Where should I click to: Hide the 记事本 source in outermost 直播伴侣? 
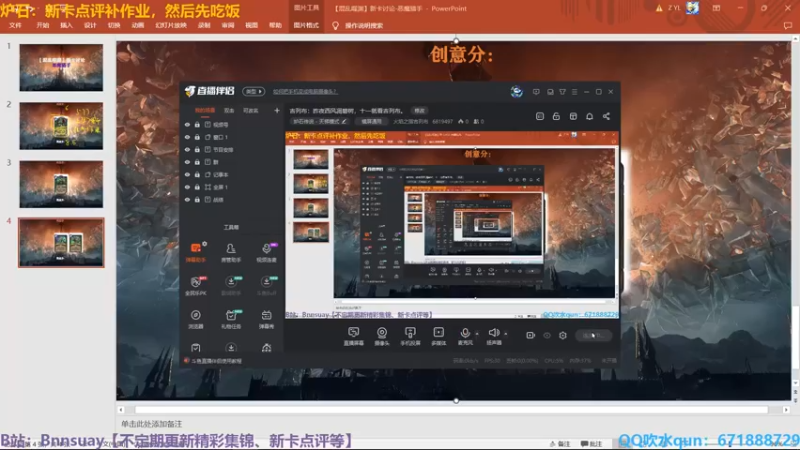coord(187,174)
